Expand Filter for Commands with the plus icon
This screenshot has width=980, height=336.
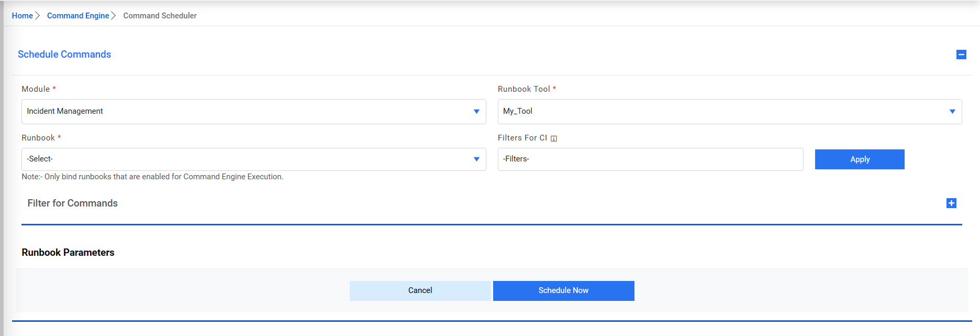click(951, 203)
